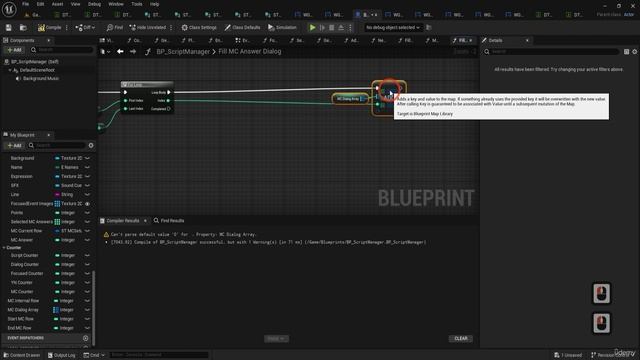Click the Line variable String type pill
Viewport: 640px width, 360px height.
pyautogui.click(x=64, y=195)
